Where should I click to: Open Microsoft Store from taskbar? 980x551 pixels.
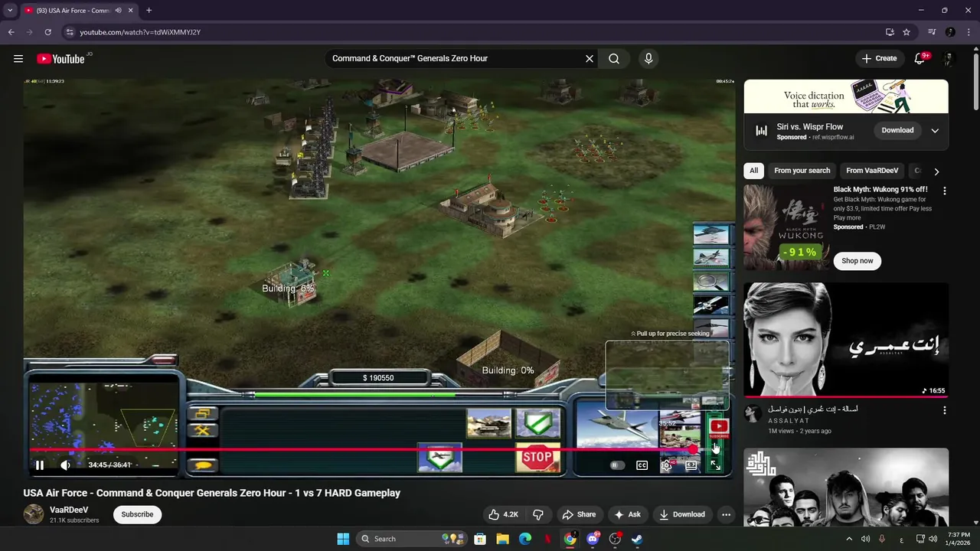tap(480, 539)
